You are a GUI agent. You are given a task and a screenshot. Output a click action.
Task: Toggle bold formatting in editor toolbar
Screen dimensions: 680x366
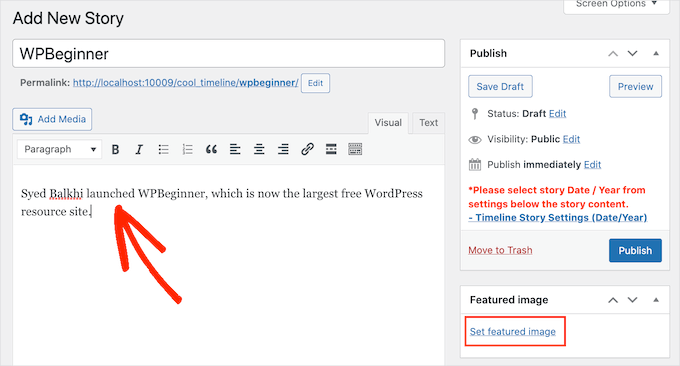tap(115, 150)
